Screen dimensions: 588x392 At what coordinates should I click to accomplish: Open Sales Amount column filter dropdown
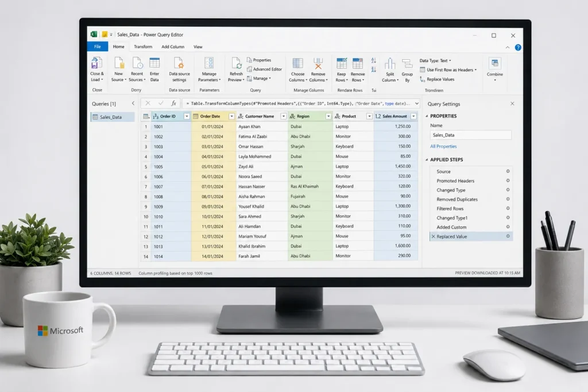pyautogui.click(x=413, y=117)
